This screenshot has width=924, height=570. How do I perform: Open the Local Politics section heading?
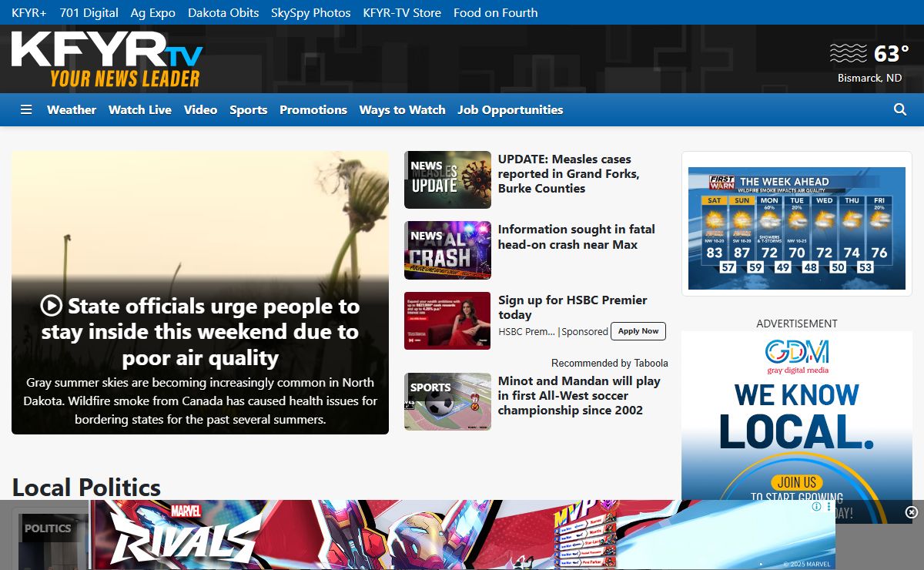pos(86,487)
